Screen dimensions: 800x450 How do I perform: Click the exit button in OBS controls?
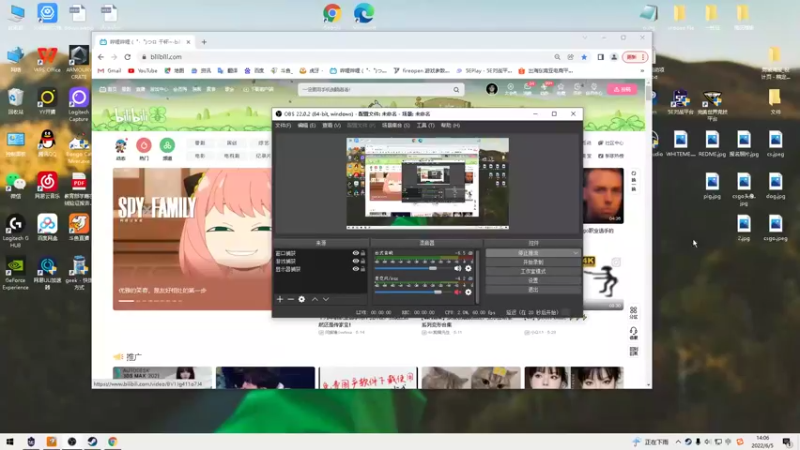click(x=533, y=290)
